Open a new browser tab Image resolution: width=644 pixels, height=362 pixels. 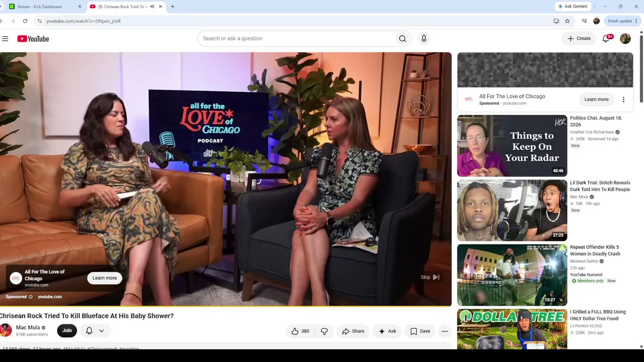173,7
